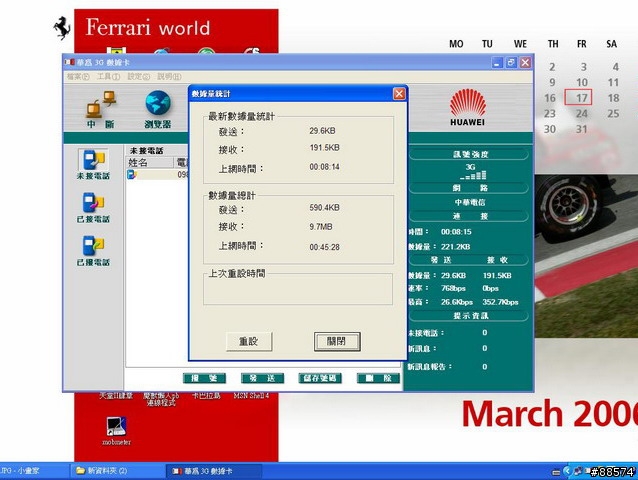
Task: Select calendar date 10
Action: pos(582,82)
